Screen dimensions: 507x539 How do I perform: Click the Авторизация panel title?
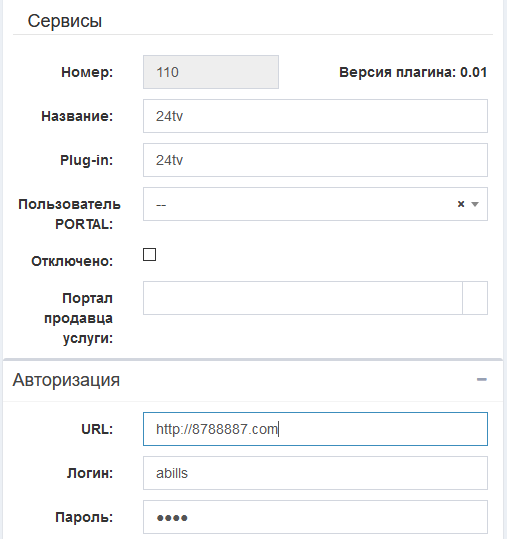(x=66, y=380)
